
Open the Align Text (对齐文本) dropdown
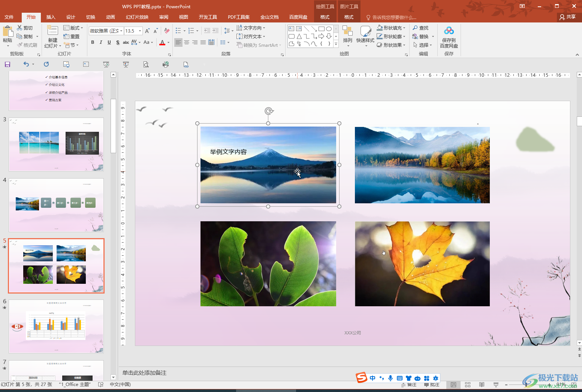point(251,36)
